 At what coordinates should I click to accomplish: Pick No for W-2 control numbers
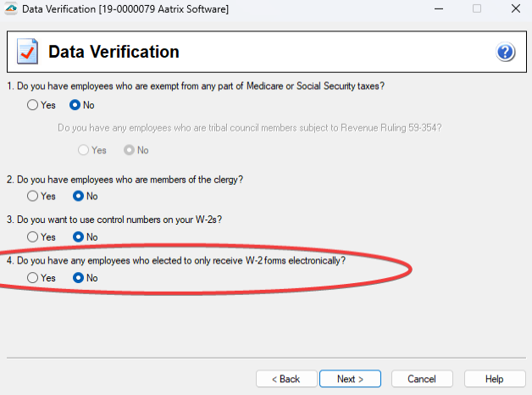(x=79, y=236)
